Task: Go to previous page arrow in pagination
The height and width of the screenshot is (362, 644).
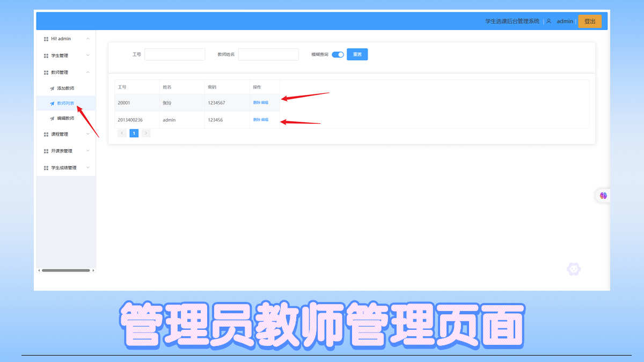Action: click(122, 133)
